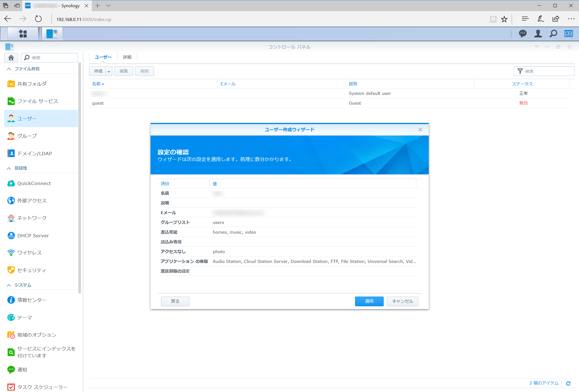Close the user creation wizard dialog
Image resolution: width=579 pixels, height=392 pixels.
420,130
